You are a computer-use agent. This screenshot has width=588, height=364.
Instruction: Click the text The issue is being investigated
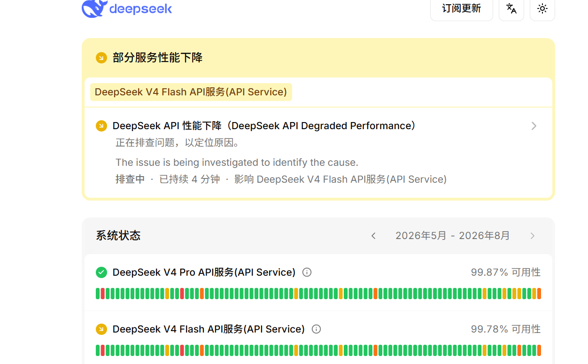[x=237, y=163]
